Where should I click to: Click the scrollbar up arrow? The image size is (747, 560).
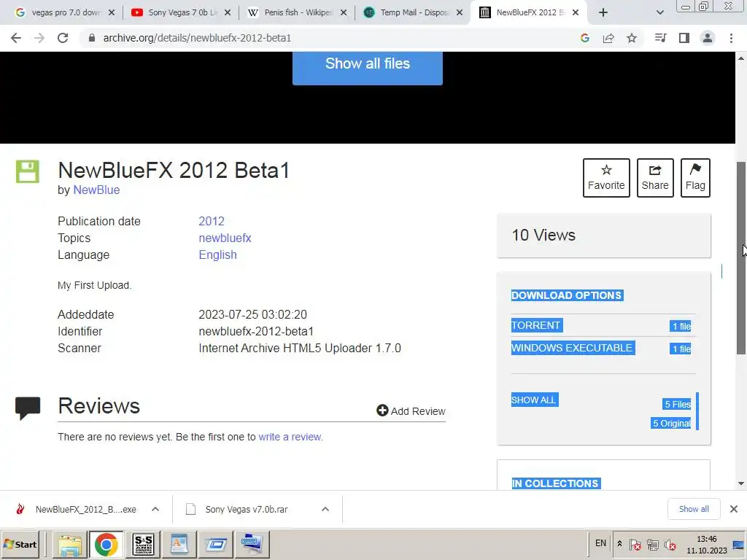[x=741, y=58]
